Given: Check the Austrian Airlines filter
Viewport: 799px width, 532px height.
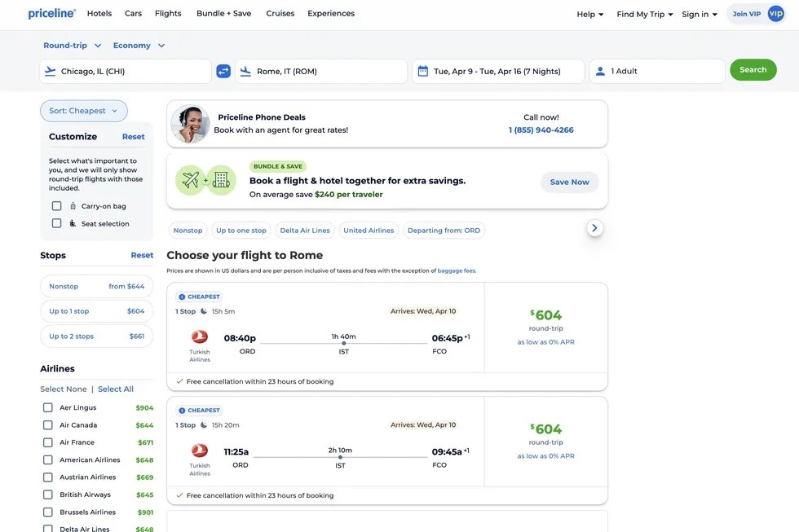Looking at the screenshot, I should pyautogui.click(x=48, y=477).
